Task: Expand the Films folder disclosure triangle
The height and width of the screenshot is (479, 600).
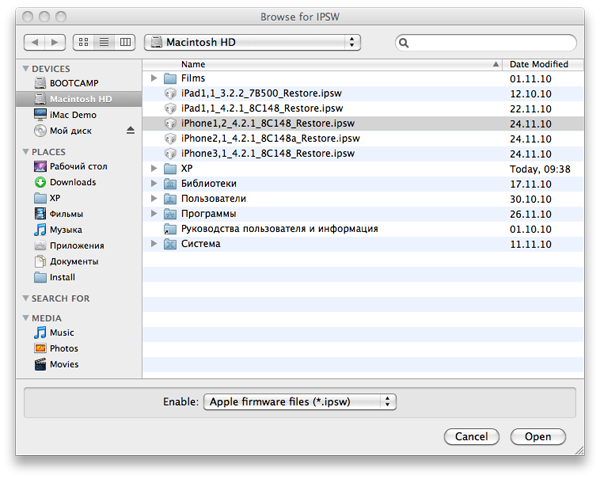Action: click(154, 78)
